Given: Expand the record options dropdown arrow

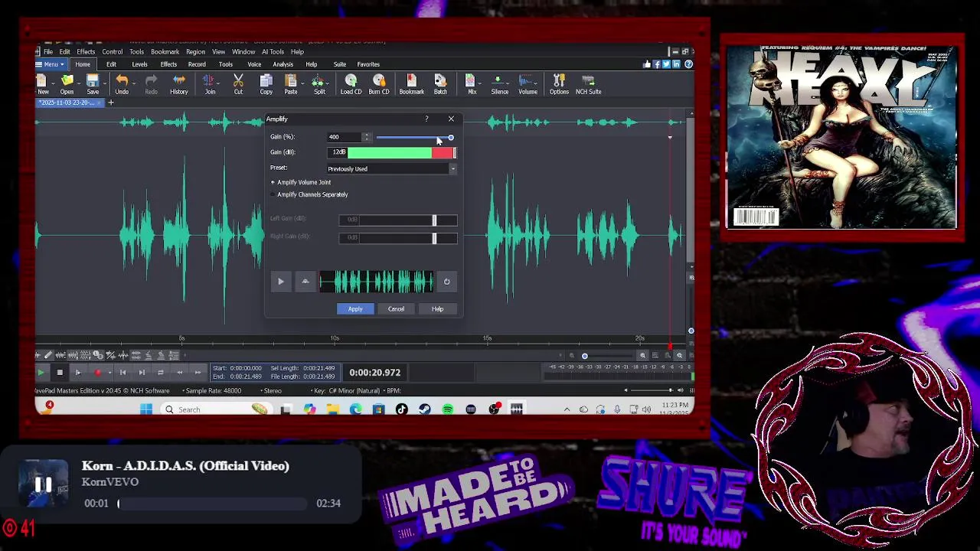Looking at the screenshot, I should coord(109,373).
